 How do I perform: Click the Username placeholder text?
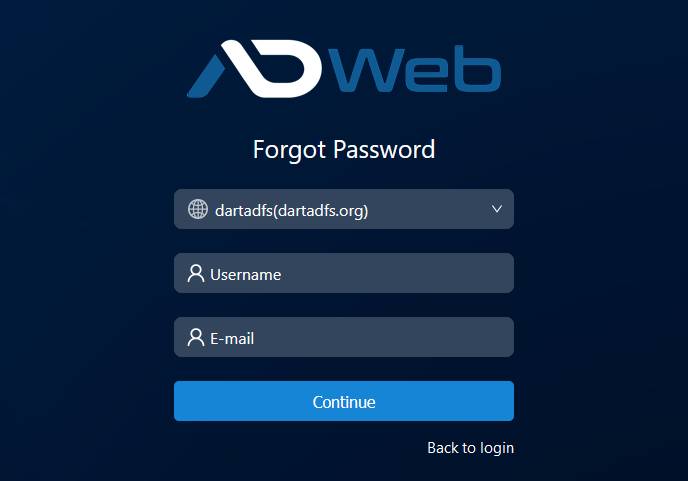pyautogui.click(x=246, y=275)
